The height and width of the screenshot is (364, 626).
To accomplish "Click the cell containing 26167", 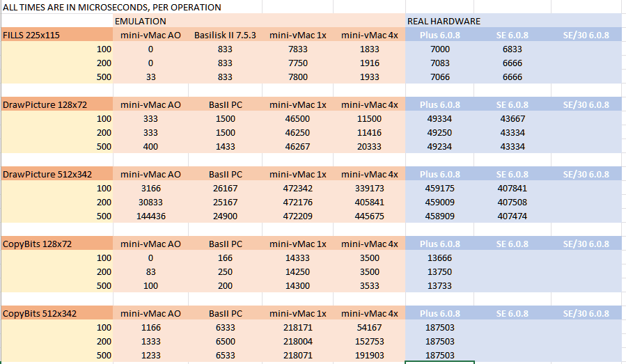I will pyautogui.click(x=225, y=189).
